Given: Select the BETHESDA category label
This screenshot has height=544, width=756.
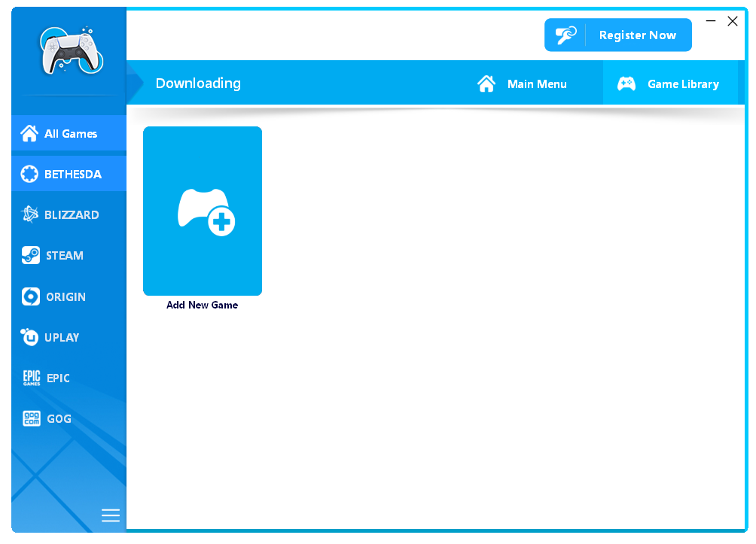Looking at the screenshot, I should (73, 175).
